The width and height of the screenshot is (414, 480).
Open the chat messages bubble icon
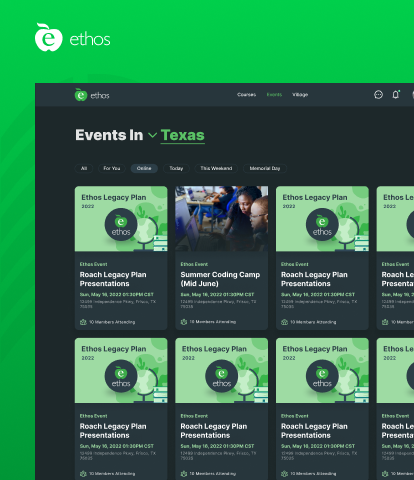(x=378, y=95)
